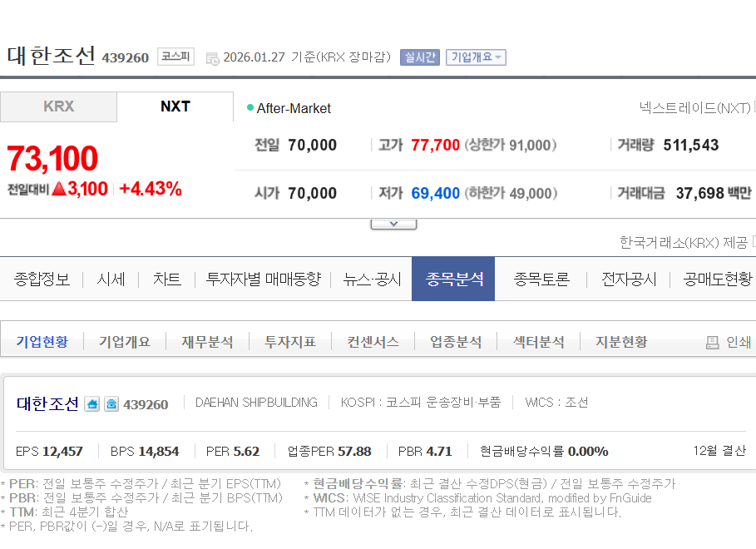756x549 pixels.
Task: Click the home icon beside 대한조선
Action: coord(92,404)
